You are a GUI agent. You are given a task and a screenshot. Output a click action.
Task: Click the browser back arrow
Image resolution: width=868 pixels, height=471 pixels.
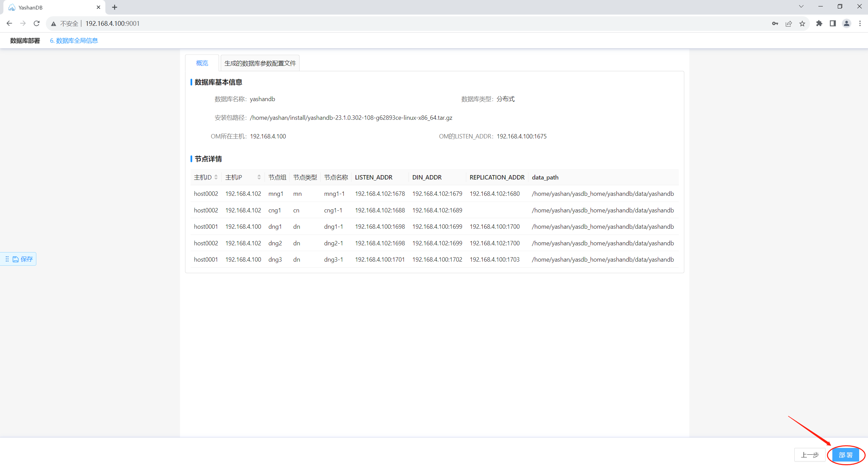9,23
